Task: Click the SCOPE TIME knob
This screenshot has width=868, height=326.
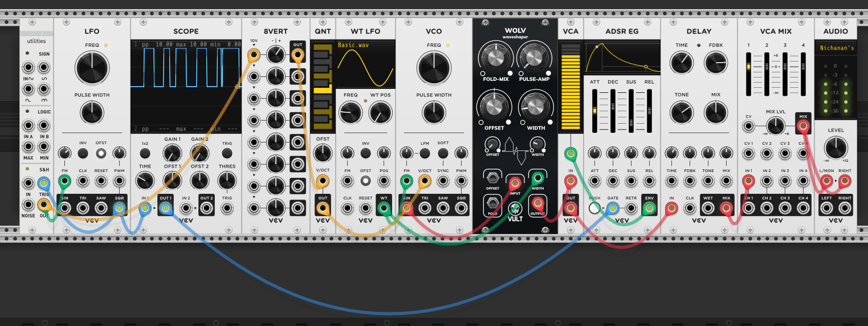Action: 145,181
